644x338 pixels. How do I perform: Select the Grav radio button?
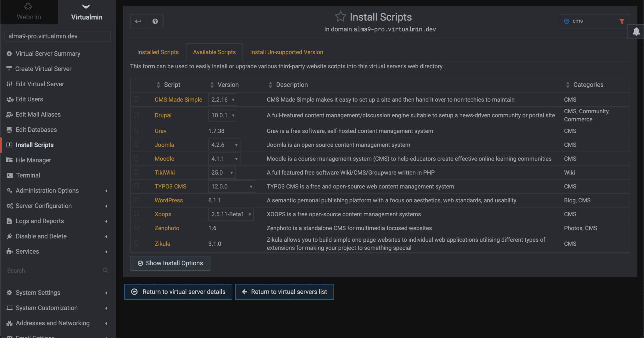point(136,131)
